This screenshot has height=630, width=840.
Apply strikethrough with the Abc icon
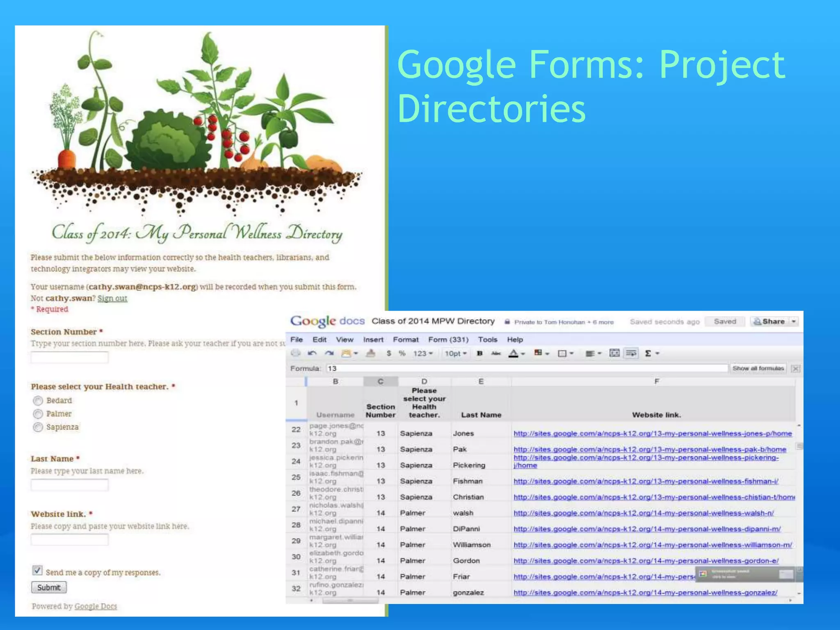pos(496,353)
